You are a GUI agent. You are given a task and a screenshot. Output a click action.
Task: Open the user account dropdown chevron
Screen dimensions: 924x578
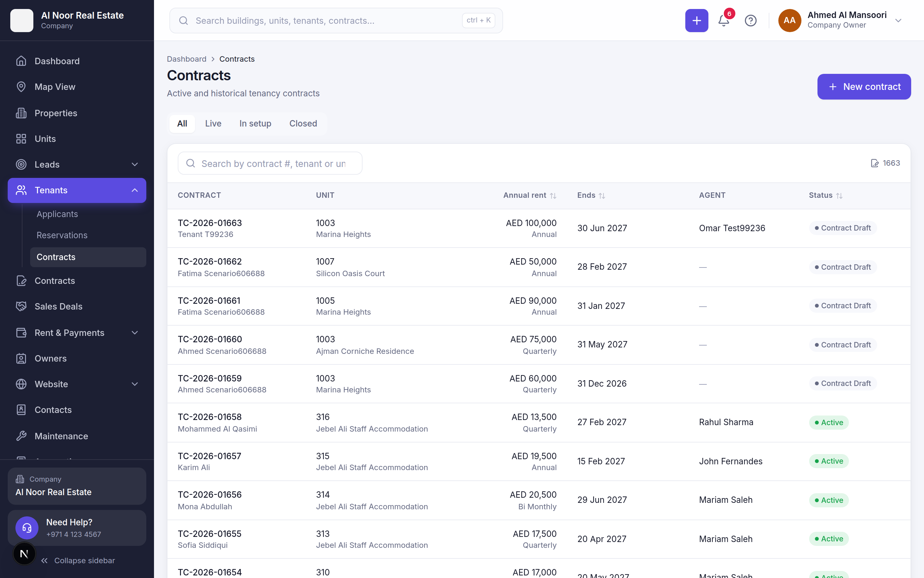coord(898,21)
